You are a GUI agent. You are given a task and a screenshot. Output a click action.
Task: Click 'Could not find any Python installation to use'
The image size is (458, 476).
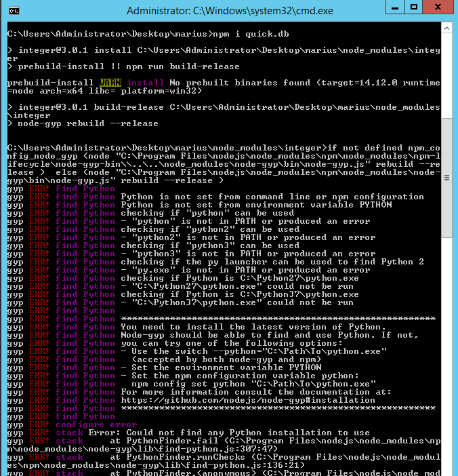[248, 433]
